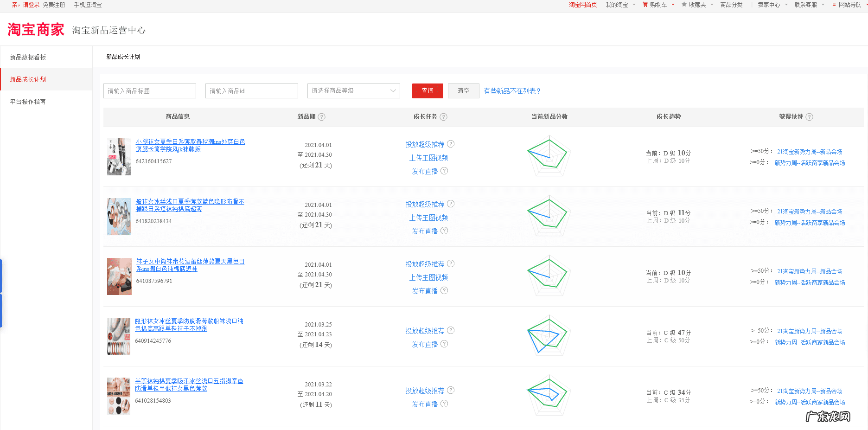Image resolution: width=868 pixels, height=430 pixels.
Task: Click the 请输入商品标题 input field
Action: (149, 91)
